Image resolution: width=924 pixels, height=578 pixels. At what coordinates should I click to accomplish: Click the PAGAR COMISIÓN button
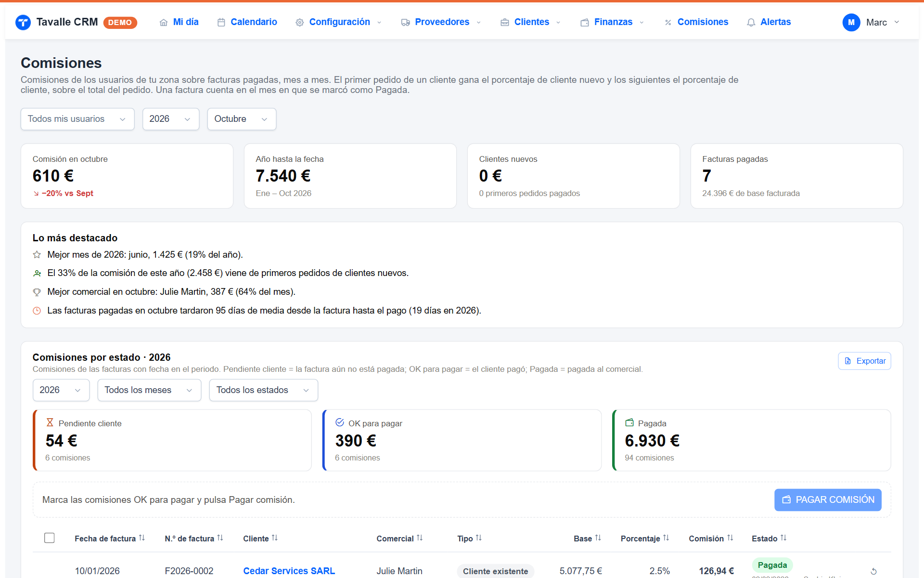[x=828, y=500]
